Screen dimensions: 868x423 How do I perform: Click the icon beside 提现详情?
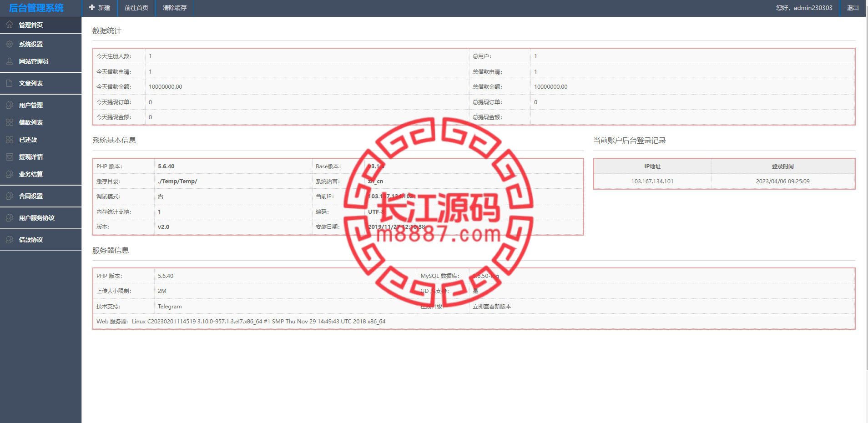point(10,157)
